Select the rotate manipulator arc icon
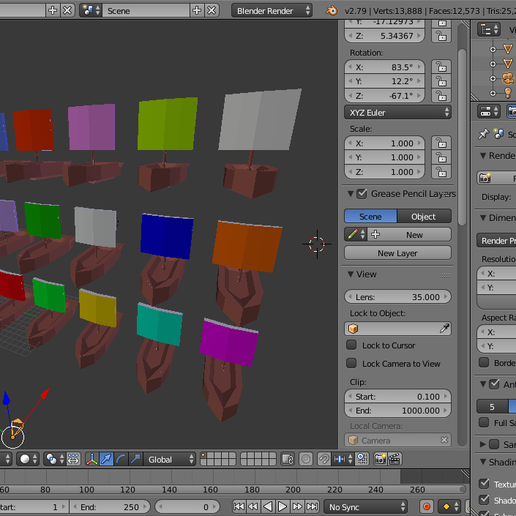Screen dimensions: 516x516 click(x=121, y=459)
